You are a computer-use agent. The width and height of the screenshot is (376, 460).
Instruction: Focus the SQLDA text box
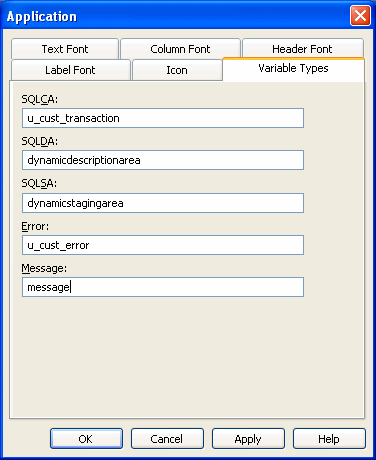pos(163,160)
